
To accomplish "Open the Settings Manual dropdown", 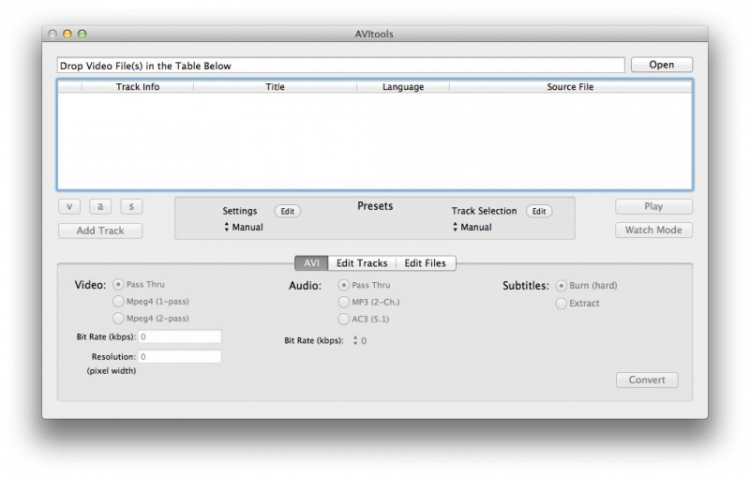I will [x=244, y=227].
